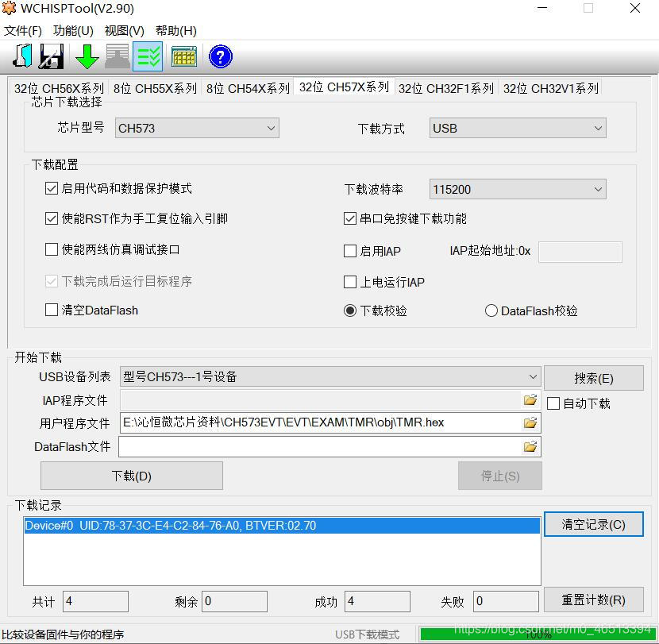The width and height of the screenshot is (659, 644).
Task: Enable 启用IAP checkbox
Action: point(349,251)
